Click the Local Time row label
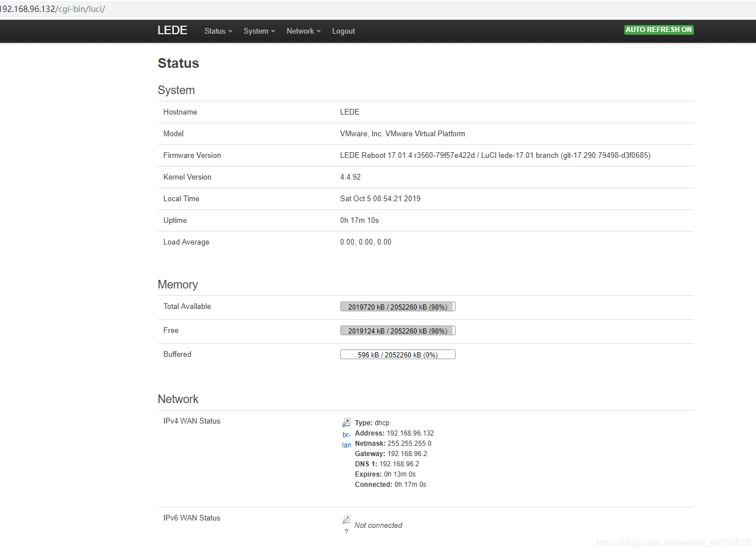Image resolution: width=756 pixels, height=553 pixels. tap(181, 199)
